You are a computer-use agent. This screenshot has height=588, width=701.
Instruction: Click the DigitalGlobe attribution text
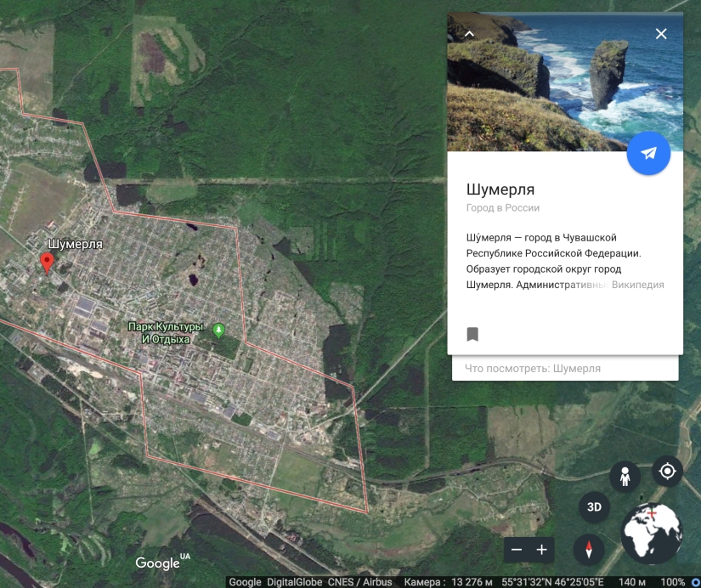[295, 582]
